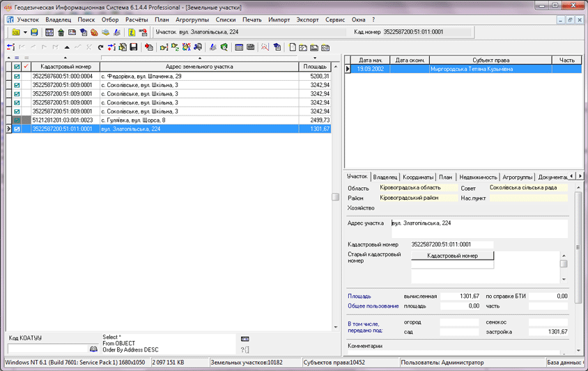Image resolution: width=588 pixels, height=371 pixels.
Task: Open the Расчёты menu
Action: pos(137,20)
